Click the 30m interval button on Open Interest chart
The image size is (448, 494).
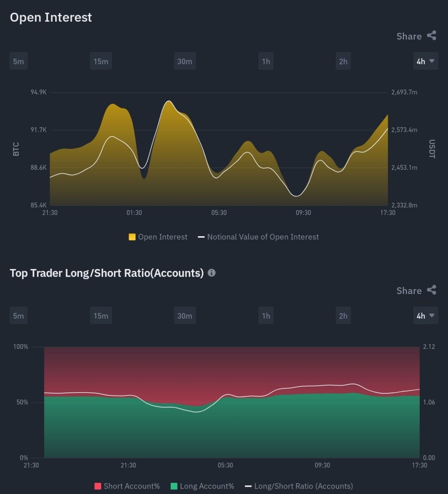pyautogui.click(x=185, y=61)
